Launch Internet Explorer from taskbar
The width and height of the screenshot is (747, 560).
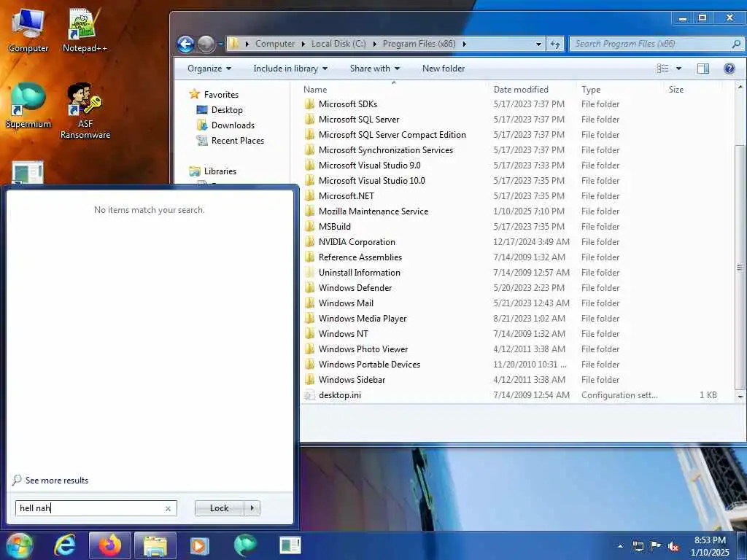[x=65, y=545]
